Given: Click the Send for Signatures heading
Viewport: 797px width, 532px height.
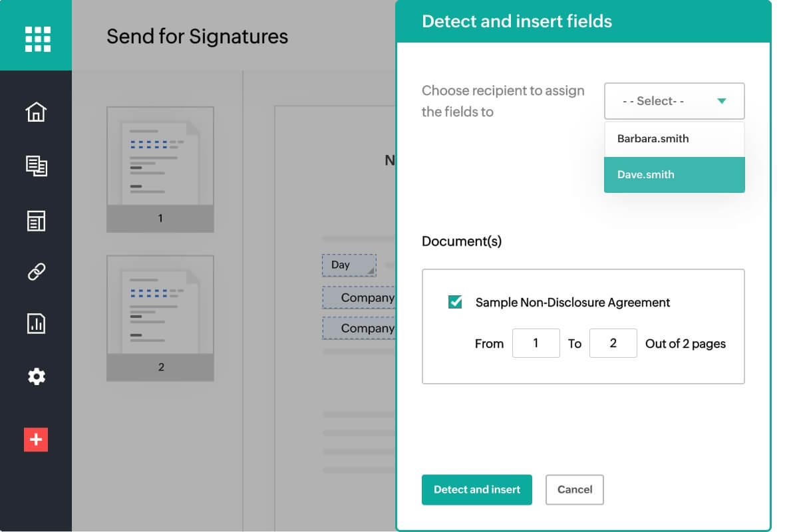Looking at the screenshot, I should pos(196,36).
